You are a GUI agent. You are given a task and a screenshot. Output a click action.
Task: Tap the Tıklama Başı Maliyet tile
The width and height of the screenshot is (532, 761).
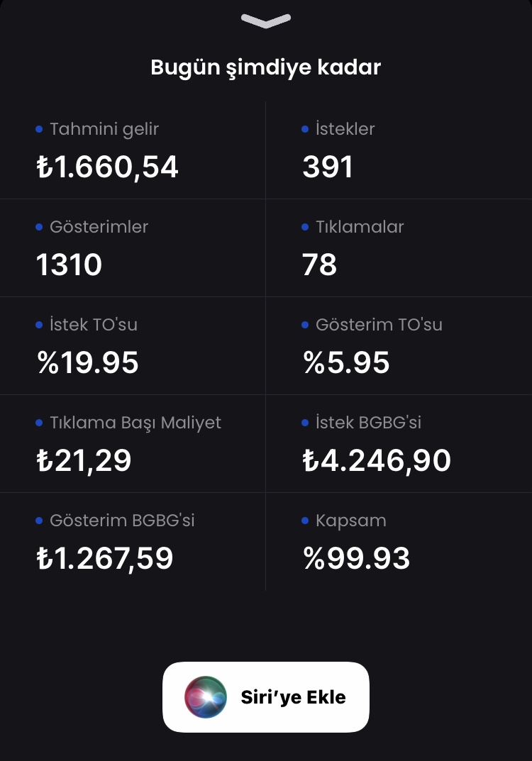(x=133, y=443)
